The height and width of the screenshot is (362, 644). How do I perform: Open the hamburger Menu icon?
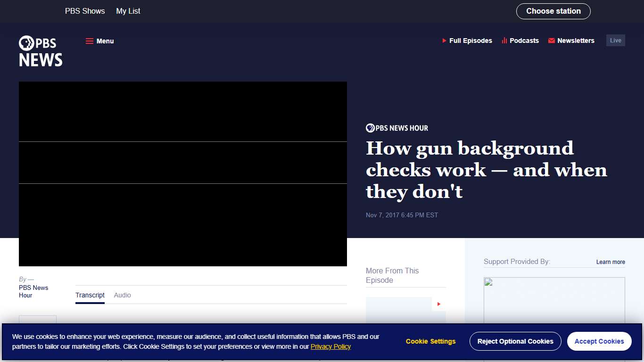coord(90,41)
